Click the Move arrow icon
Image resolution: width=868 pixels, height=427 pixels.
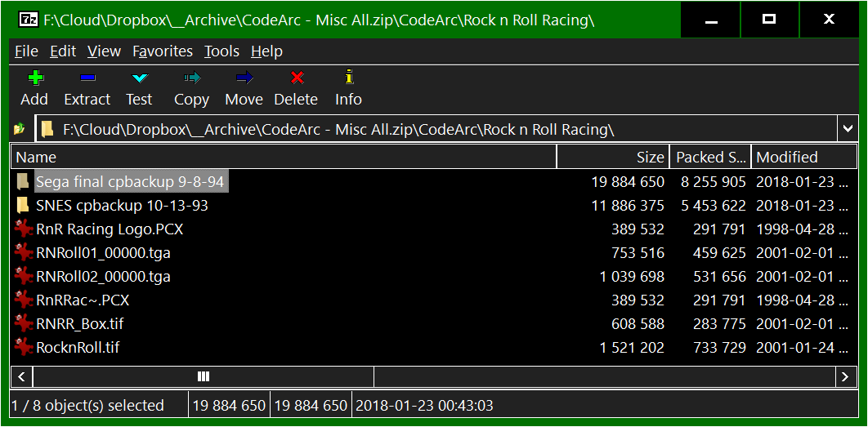244,78
